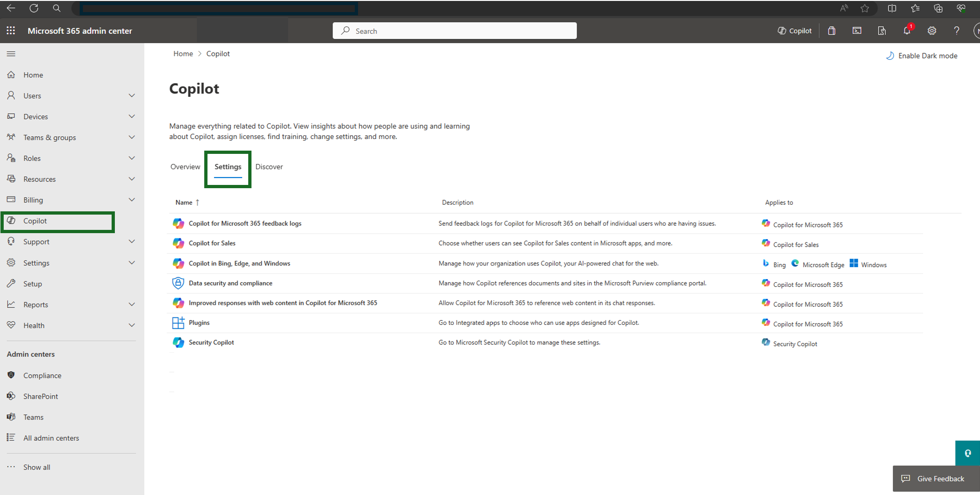Viewport: 980px width, 495px height.
Task: Open the Copilot button in header
Action: pyautogui.click(x=794, y=31)
